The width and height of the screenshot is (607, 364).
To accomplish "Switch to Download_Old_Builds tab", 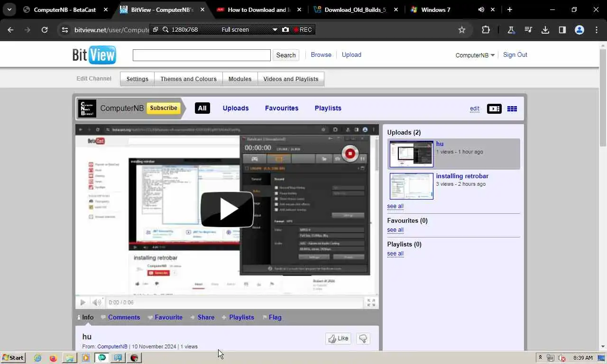I will [x=355, y=9].
